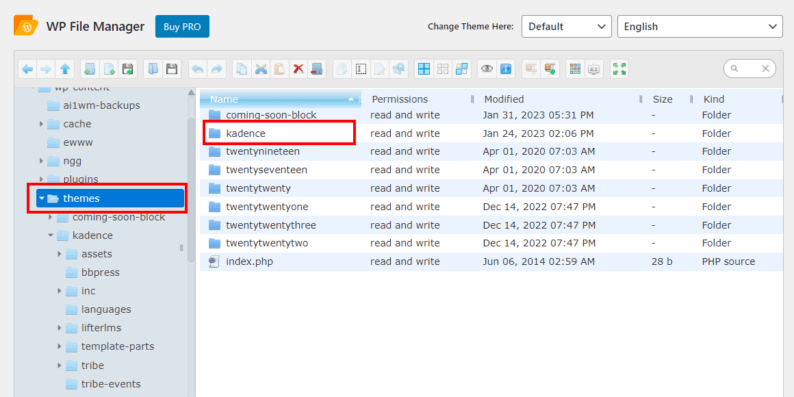Screen dimensions: 794x397
Task: Toggle the eye preview icon
Action: click(x=487, y=69)
